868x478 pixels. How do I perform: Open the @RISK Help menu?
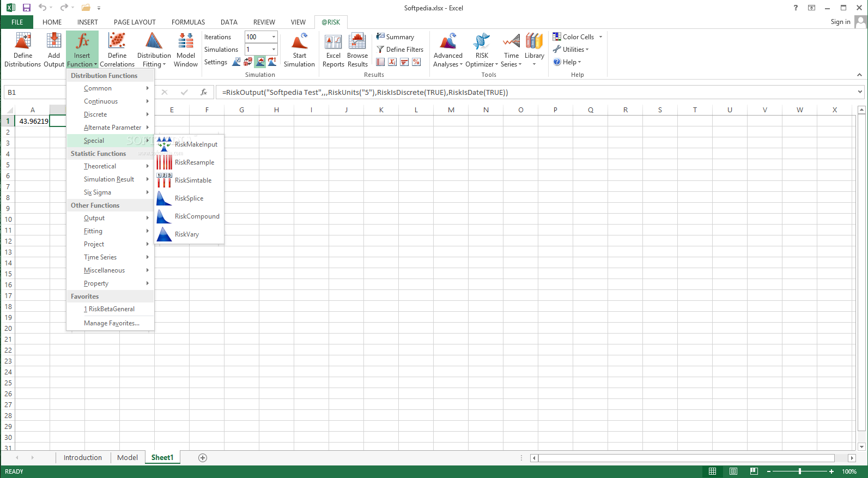(x=567, y=62)
